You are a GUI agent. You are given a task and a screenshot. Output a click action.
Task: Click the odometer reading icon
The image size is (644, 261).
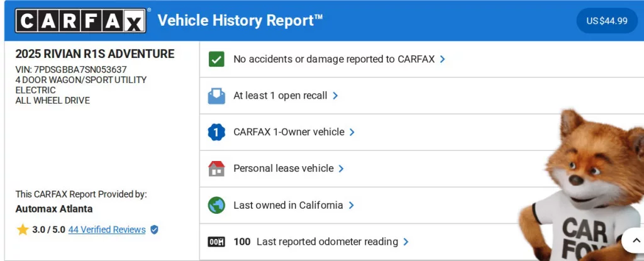tap(216, 242)
